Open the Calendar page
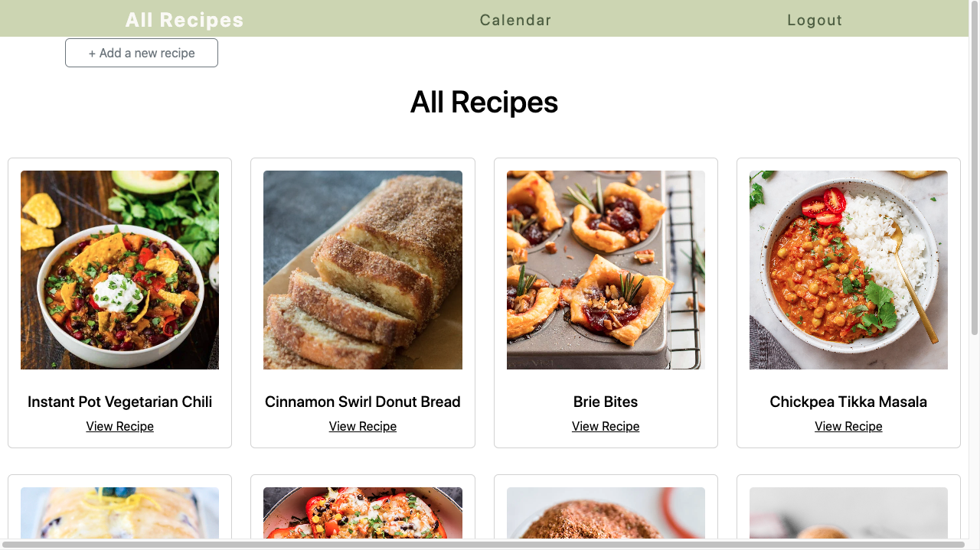Screen dimensions: 980x550 (x=515, y=20)
